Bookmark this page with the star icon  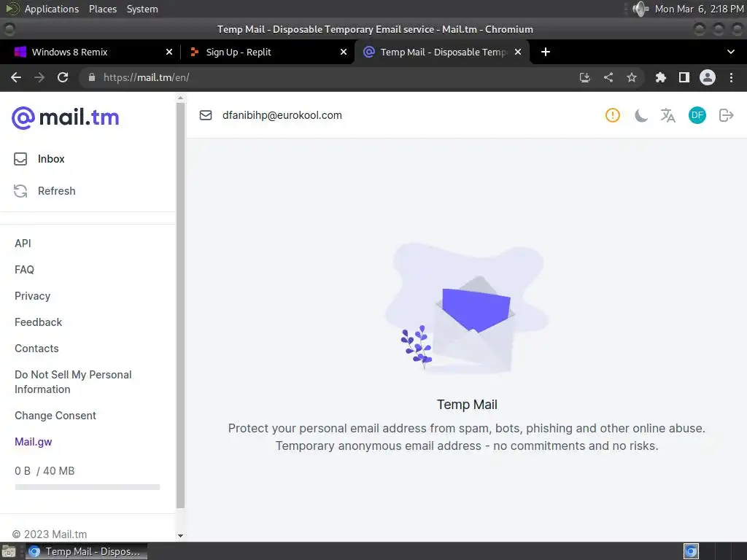pos(632,77)
